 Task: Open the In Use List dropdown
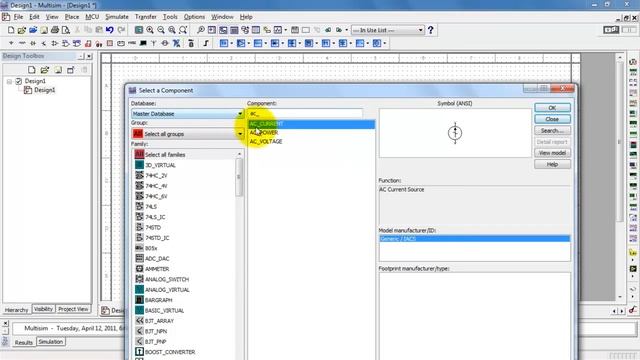click(388, 30)
